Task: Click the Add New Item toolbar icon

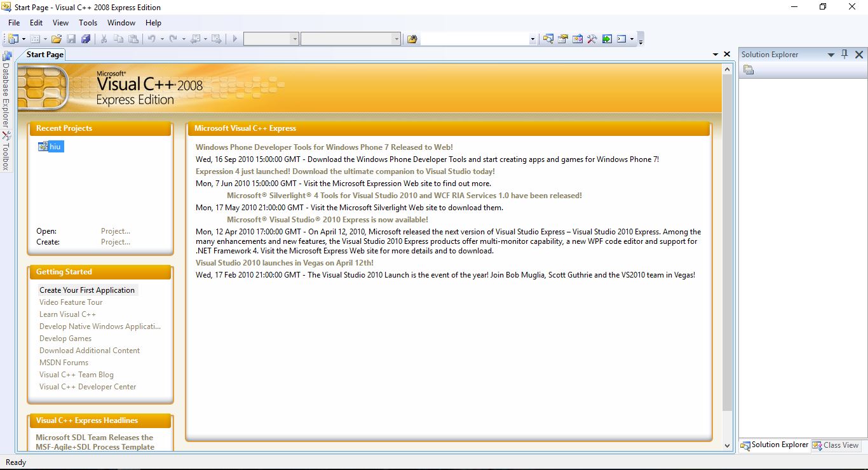Action: pyautogui.click(x=35, y=39)
